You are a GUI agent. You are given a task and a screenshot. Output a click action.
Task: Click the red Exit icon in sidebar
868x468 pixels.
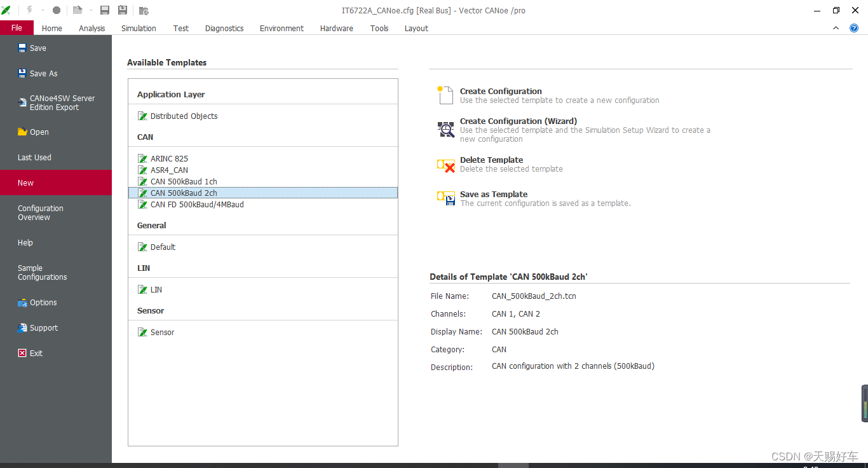(x=22, y=353)
